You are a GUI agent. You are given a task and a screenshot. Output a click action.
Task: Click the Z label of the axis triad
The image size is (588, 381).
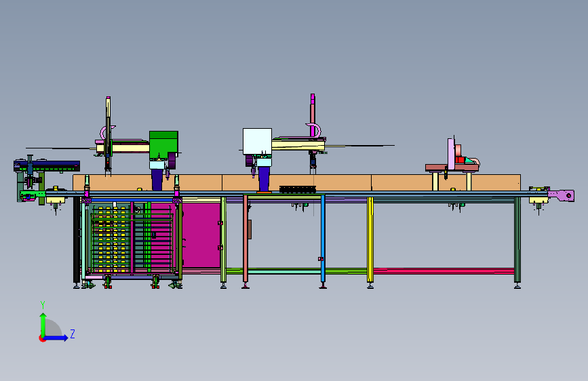pos(73,334)
